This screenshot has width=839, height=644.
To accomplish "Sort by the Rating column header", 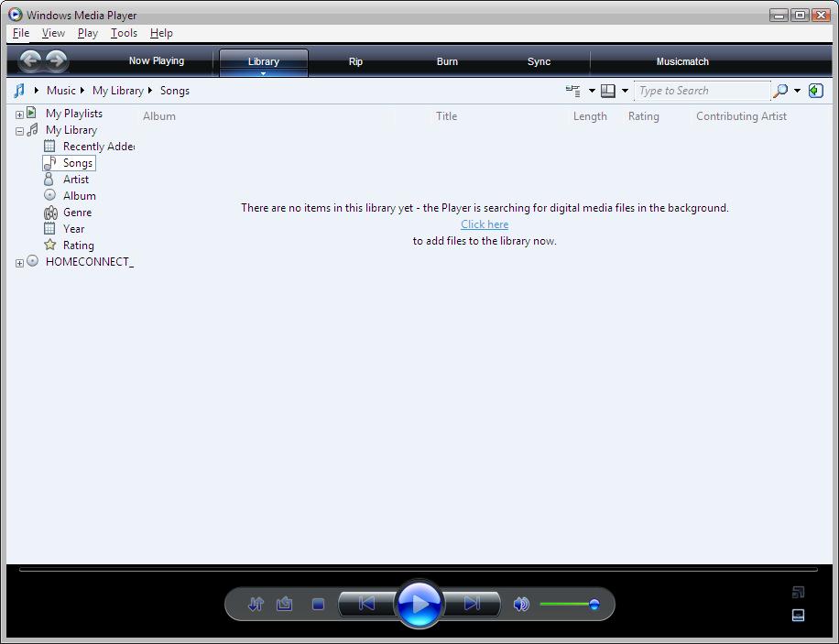I will tap(643, 116).
